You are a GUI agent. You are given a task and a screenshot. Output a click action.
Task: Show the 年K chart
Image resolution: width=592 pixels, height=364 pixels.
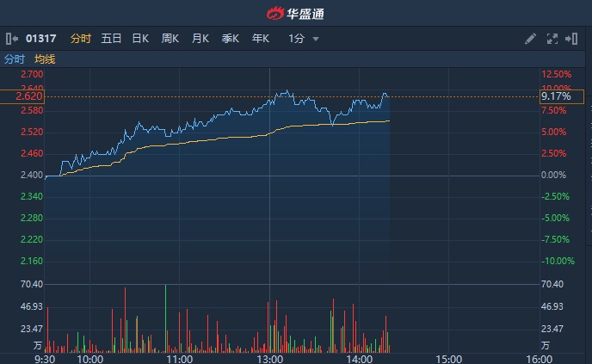[261, 39]
